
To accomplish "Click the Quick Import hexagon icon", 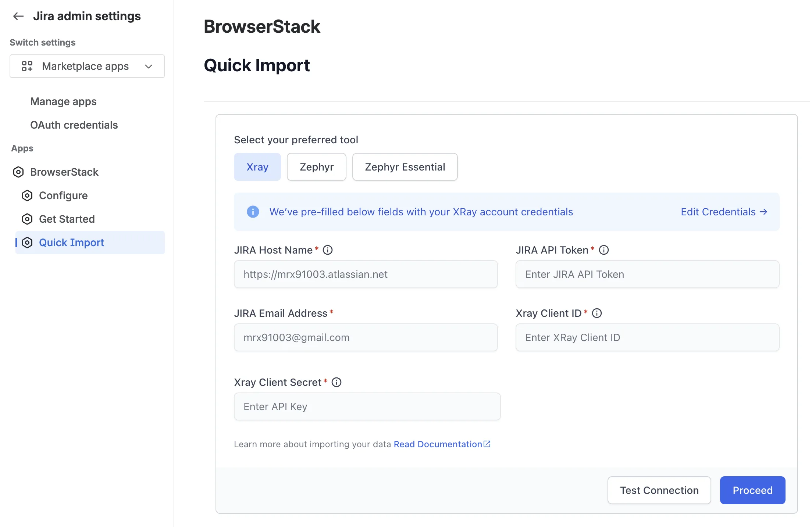I will 27,243.
